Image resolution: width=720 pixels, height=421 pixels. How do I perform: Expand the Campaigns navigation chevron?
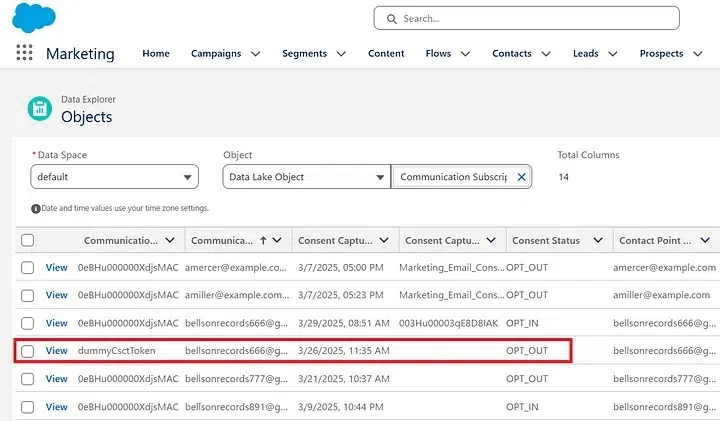coord(256,54)
